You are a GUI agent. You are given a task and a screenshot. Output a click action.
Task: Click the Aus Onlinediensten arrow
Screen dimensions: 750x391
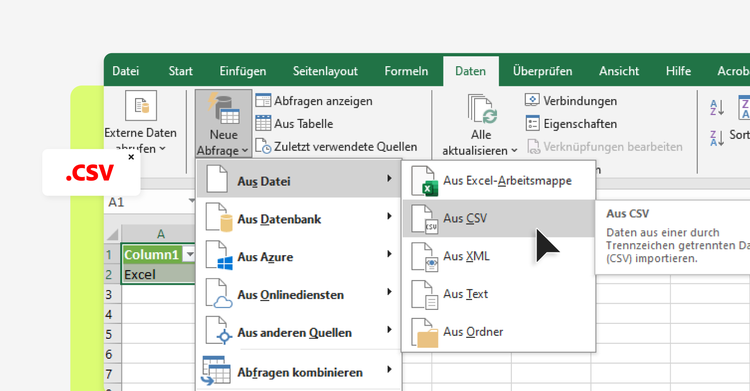click(x=389, y=292)
